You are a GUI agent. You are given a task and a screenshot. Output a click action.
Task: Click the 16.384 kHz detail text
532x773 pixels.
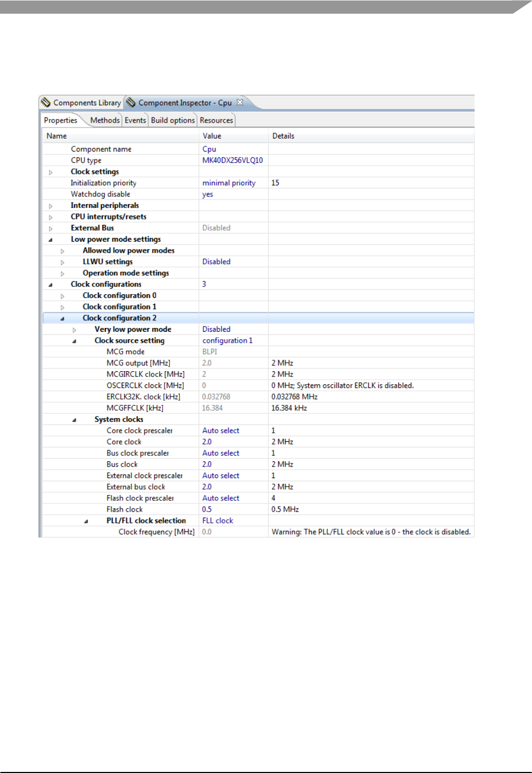coord(289,408)
